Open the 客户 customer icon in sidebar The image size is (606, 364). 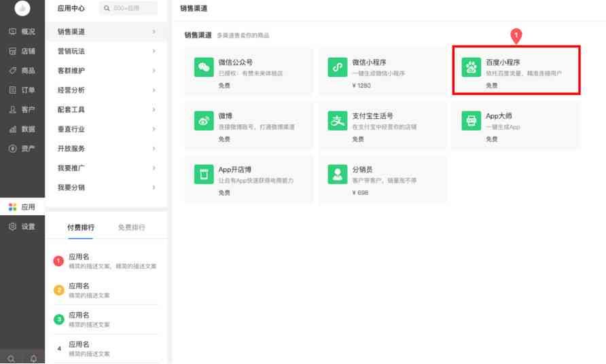click(x=12, y=109)
